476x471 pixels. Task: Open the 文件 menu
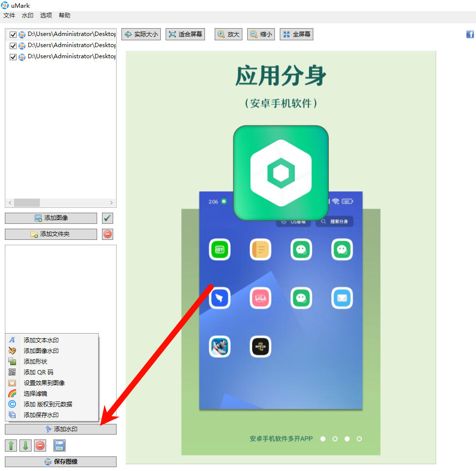coord(9,16)
